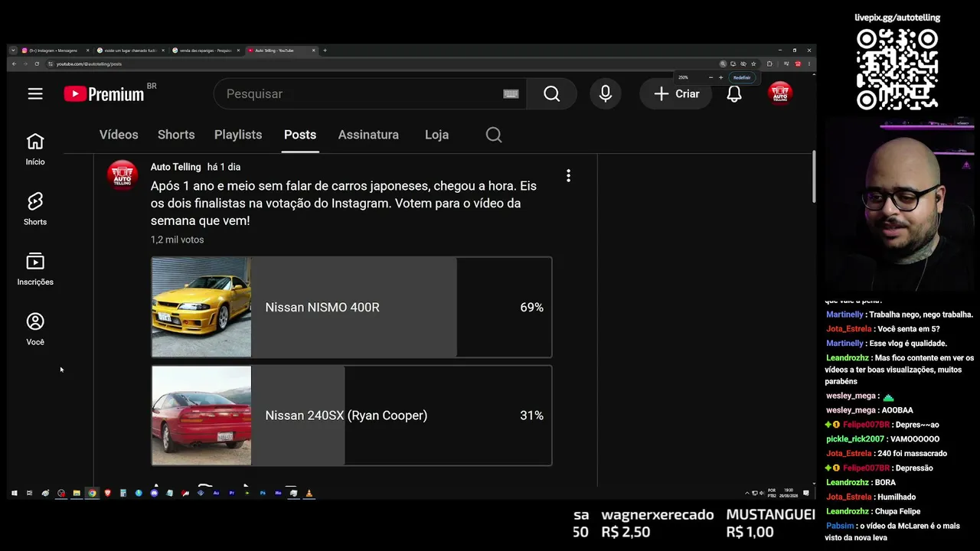Open the channel Shorts tab
980x551 pixels.
176,135
